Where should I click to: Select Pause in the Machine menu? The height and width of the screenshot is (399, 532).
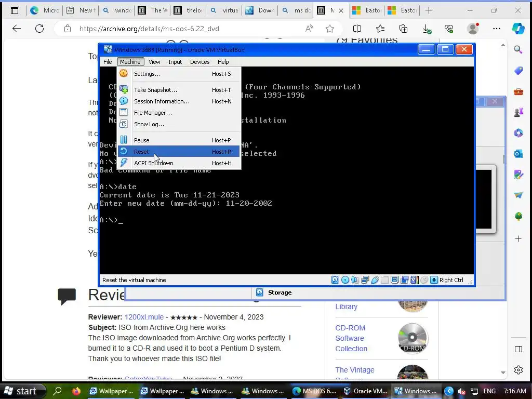179,140
